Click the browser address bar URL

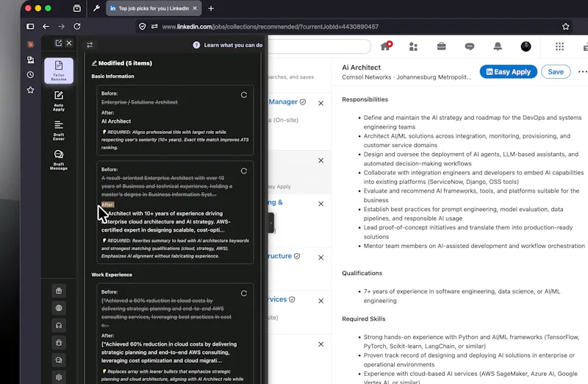(x=270, y=26)
